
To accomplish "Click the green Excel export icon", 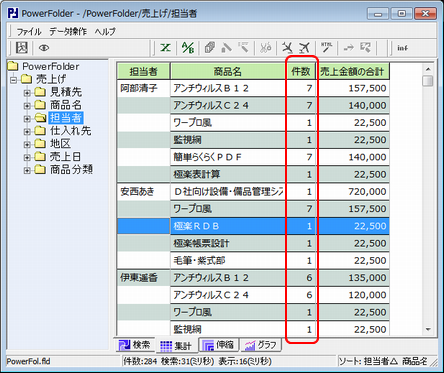I will [165, 48].
